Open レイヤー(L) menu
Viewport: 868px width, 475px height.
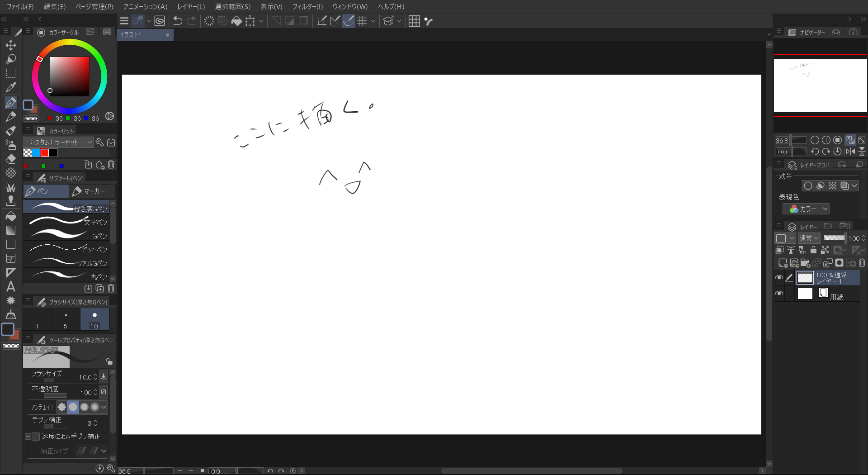point(191,6)
